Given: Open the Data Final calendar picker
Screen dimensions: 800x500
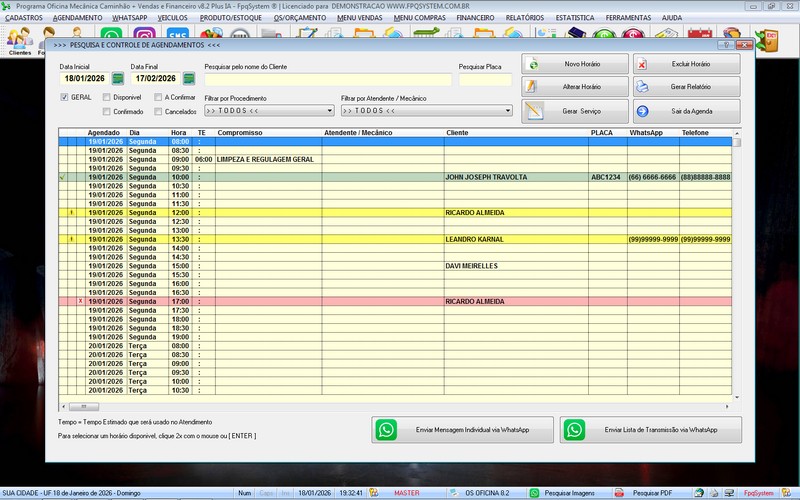Looking at the screenshot, I should pos(187,78).
